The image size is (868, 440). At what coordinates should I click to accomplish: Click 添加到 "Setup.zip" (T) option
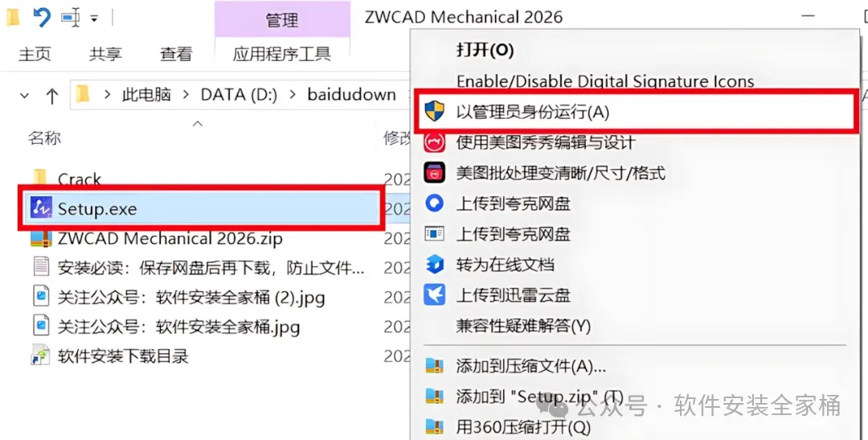click(540, 397)
